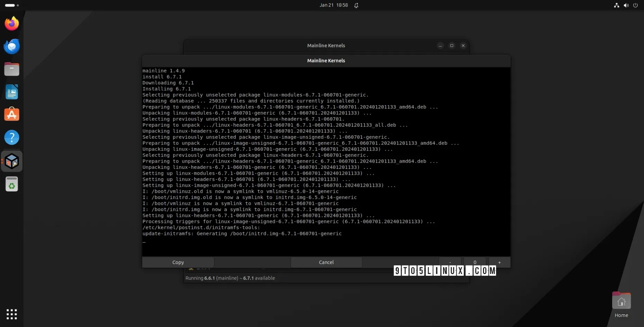
Task: Cancel the kernel installation
Action: pyautogui.click(x=326, y=262)
